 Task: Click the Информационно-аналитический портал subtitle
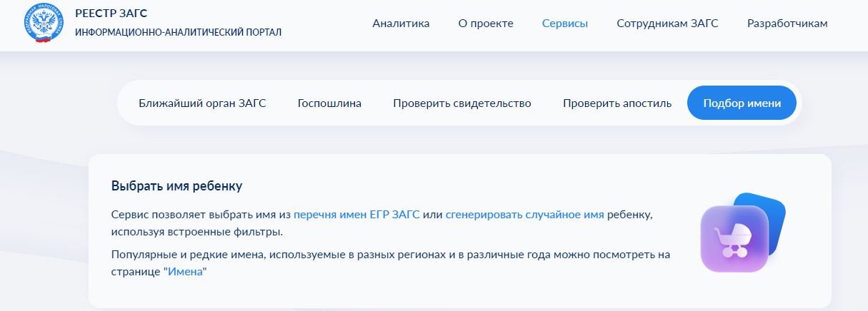pyautogui.click(x=178, y=33)
